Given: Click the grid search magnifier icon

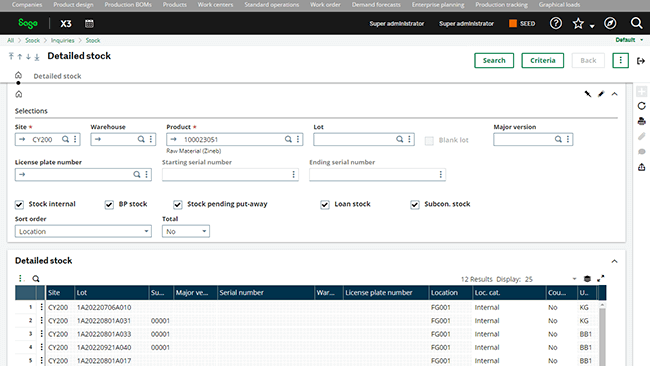Looking at the screenshot, I should click(x=36, y=279).
